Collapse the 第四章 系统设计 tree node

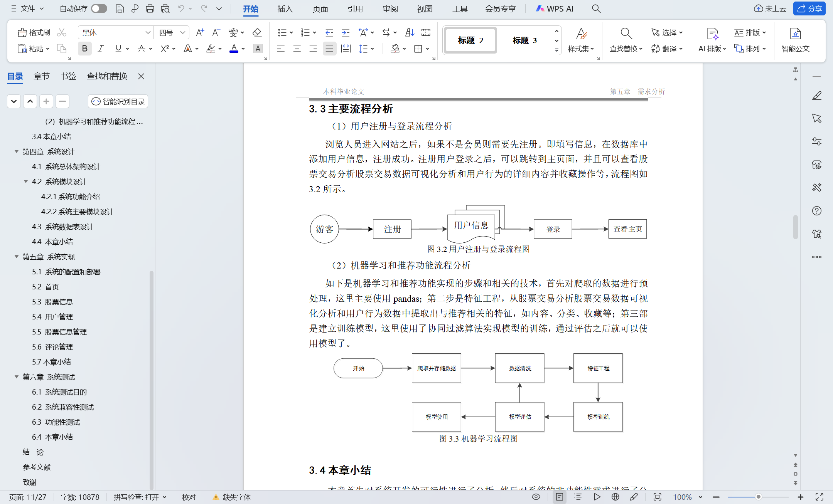coord(16,151)
